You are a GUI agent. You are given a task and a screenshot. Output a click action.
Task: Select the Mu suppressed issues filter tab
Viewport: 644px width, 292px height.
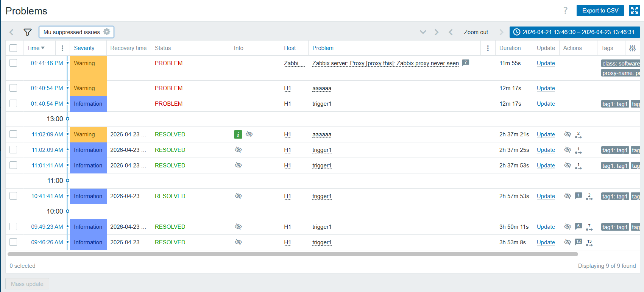click(x=72, y=32)
